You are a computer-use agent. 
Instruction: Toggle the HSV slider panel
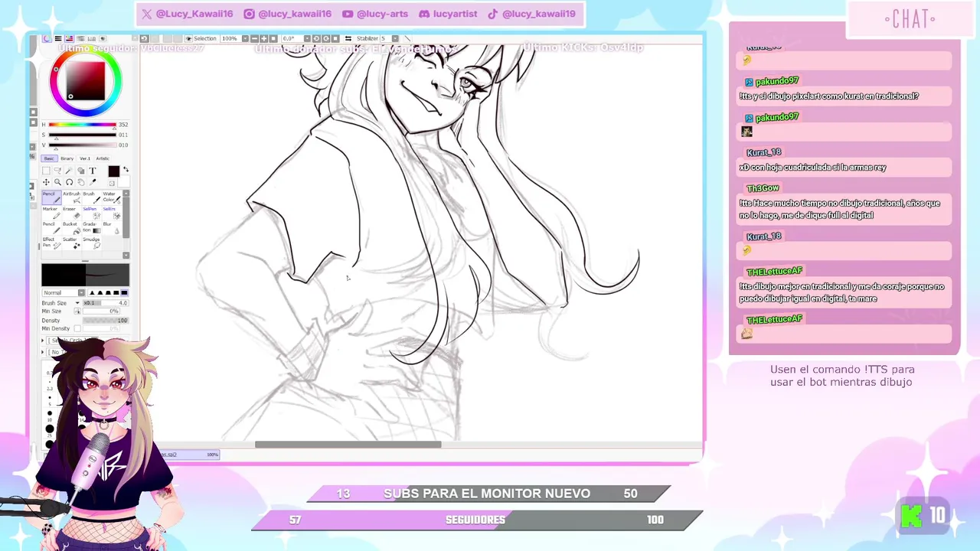(x=69, y=38)
